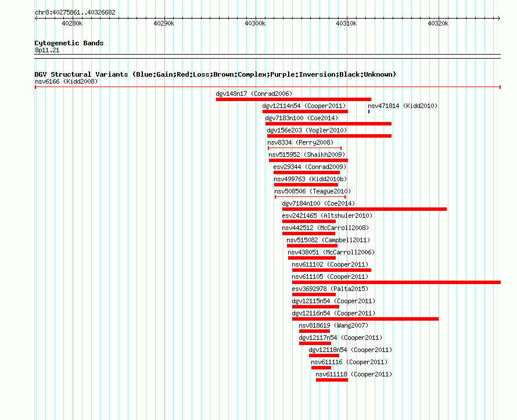Click the 40320k ruler label
This screenshot has width=517, height=420.
tap(438, 23)
